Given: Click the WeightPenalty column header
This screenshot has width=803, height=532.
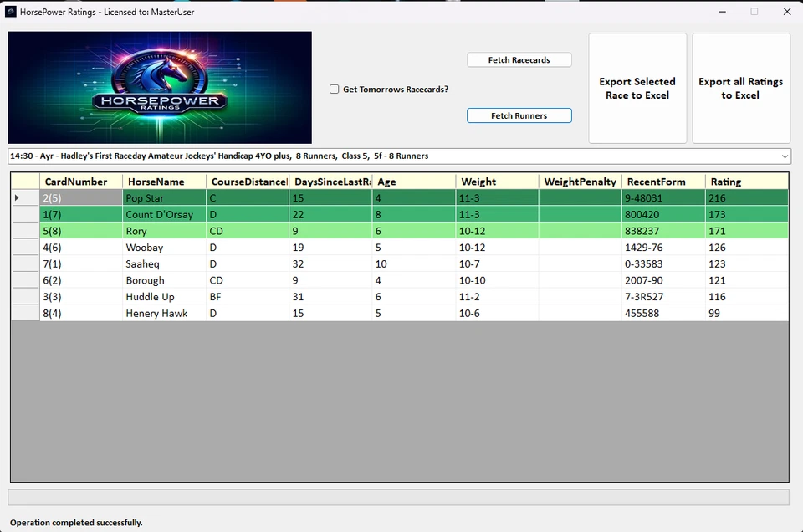Looking at the screenshot, I should coord(581,182).
